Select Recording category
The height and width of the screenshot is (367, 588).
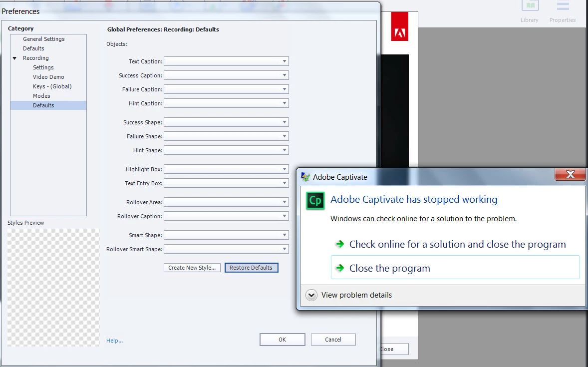(35, 58)
